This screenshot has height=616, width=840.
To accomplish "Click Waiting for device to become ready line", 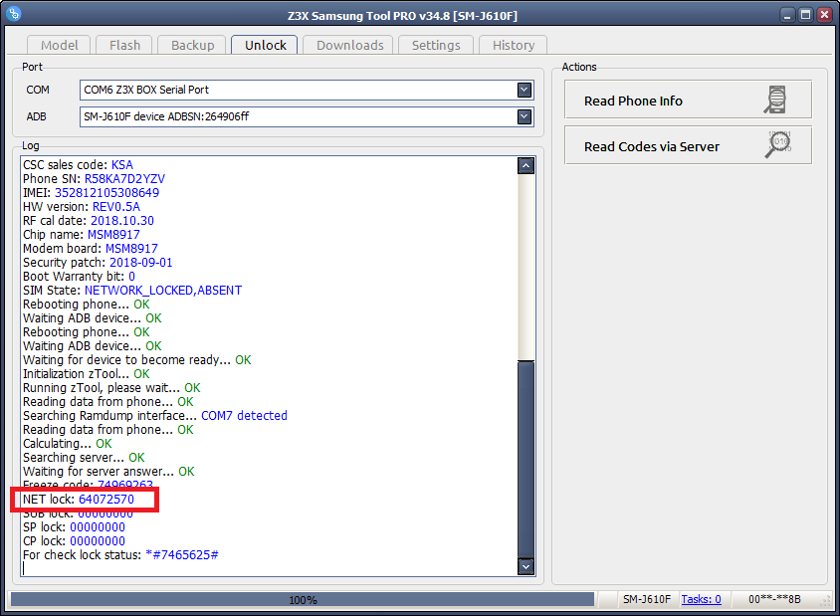I will point(136,360).
